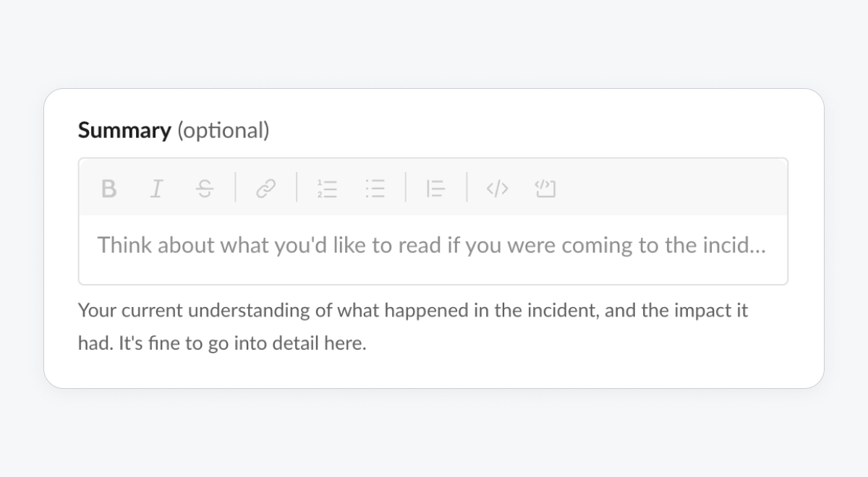
Task: Start a numbered list
Action: point(327,189)
